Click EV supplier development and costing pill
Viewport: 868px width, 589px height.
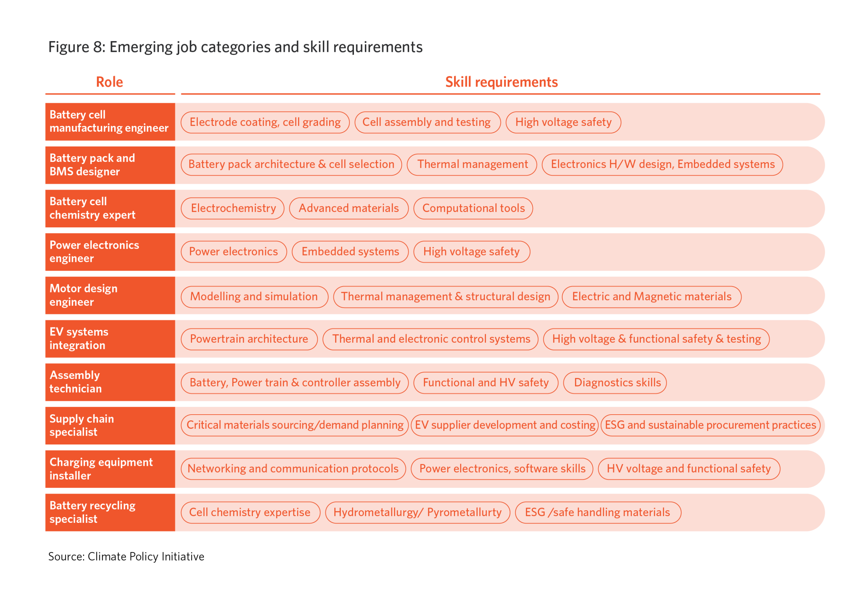point(504,425)
